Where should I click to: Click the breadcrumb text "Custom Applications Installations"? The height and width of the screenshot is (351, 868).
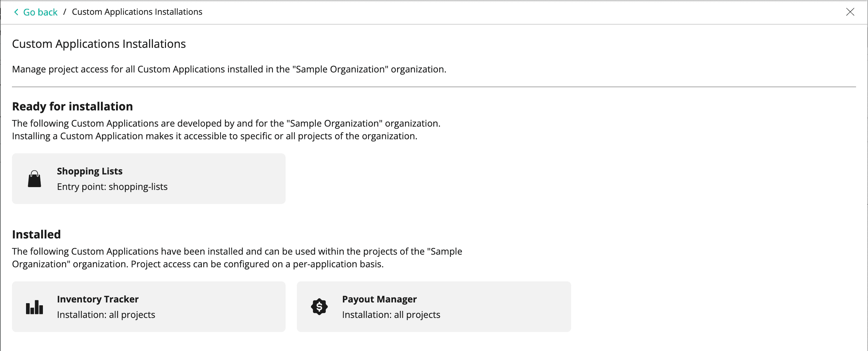click(x=137, y=12)
